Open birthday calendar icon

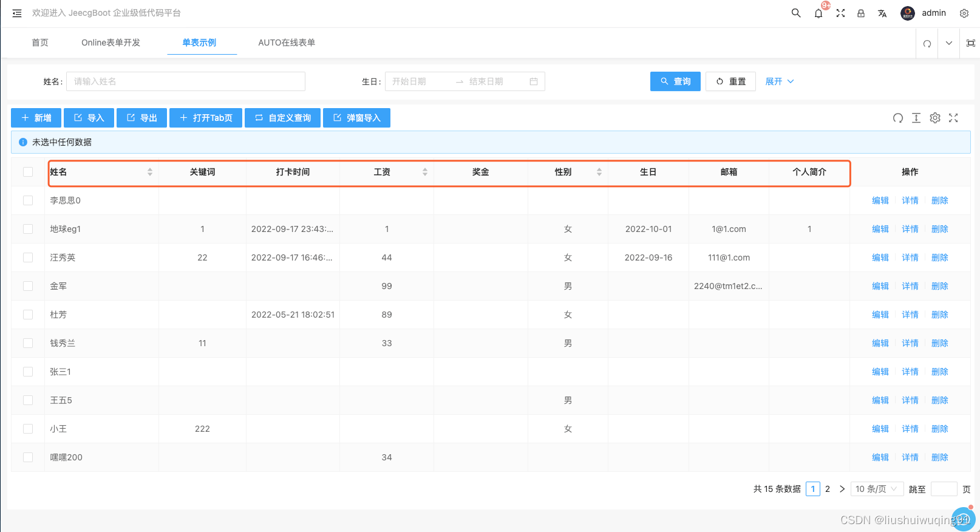tap(534, 81)
